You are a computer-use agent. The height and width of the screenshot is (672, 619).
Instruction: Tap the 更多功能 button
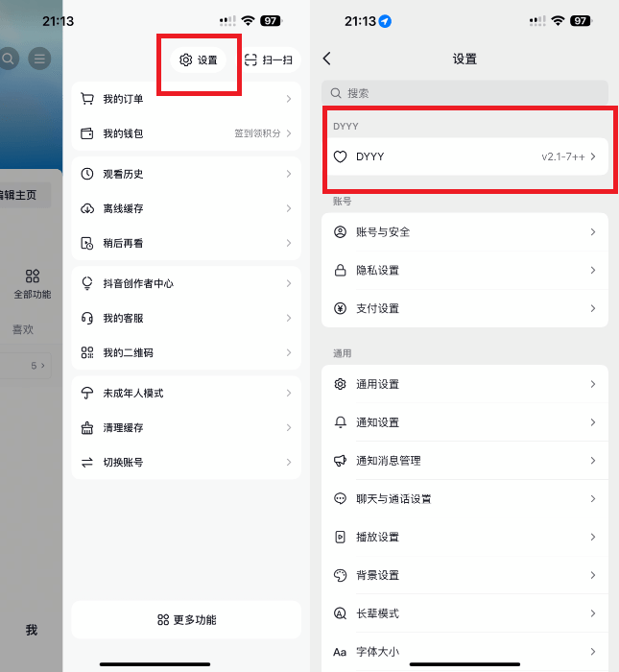pos(186,620)
